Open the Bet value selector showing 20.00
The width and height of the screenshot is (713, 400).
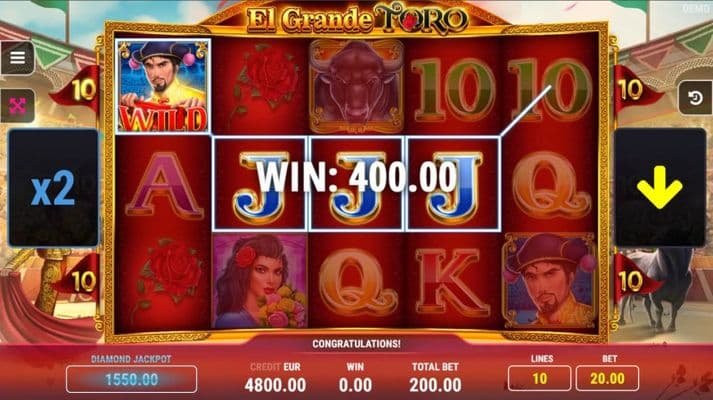(607, 378)
